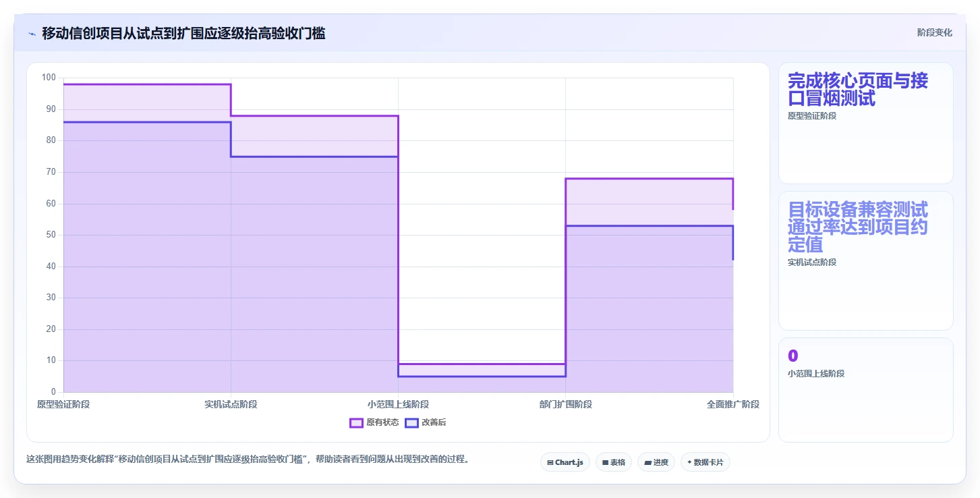Click the 实机试点阶段 x-axis label
The width and height of the screenshot is (980, 498).
[x=231, y=404]
